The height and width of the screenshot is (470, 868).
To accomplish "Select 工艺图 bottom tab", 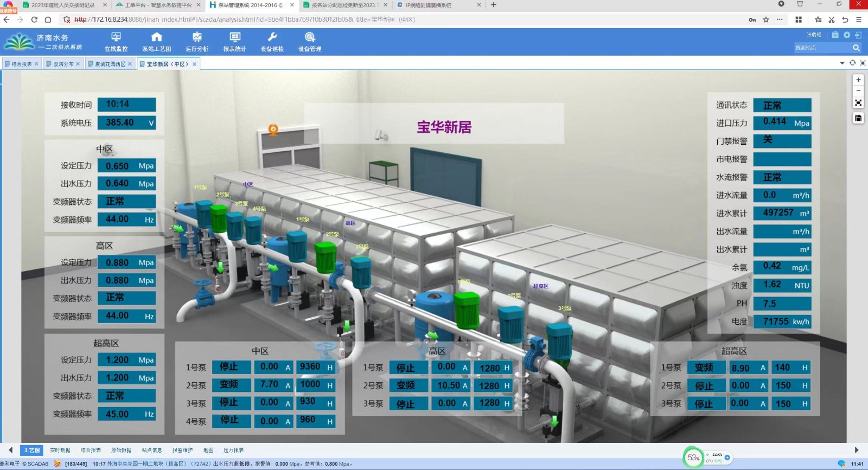I will pos(31,450).
